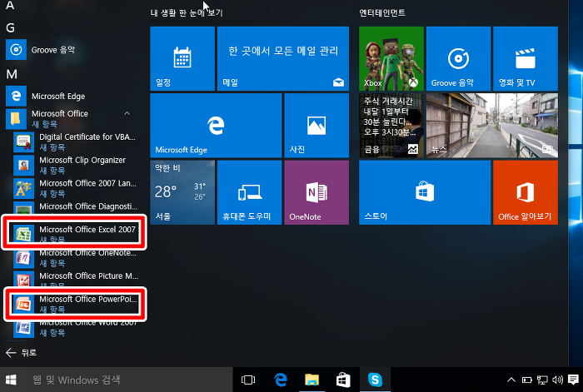Jump to letter G in app list
The image size is (583, 392).
point(10,27)
